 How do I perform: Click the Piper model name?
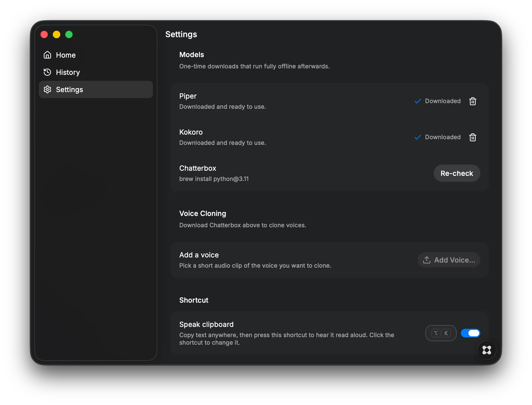coord(188,96)
